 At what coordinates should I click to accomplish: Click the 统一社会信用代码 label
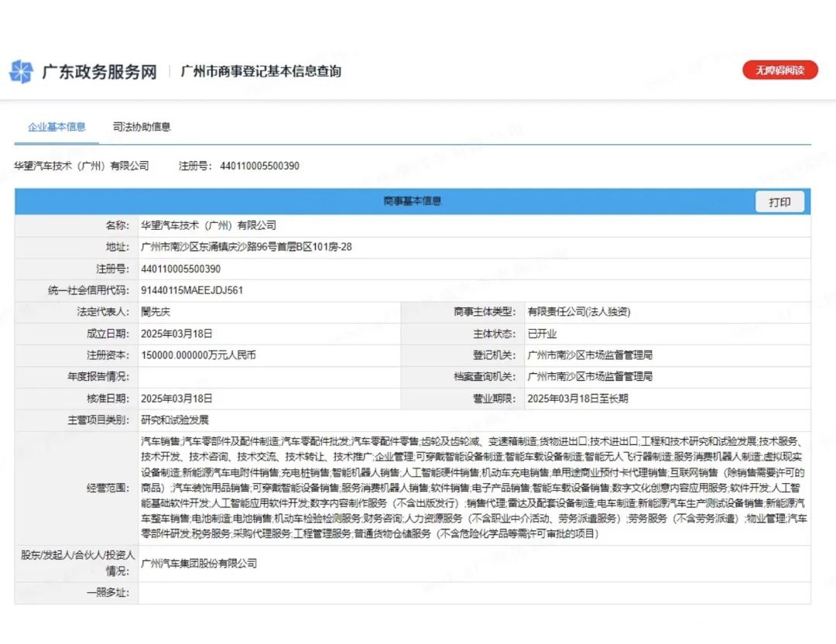88,290
